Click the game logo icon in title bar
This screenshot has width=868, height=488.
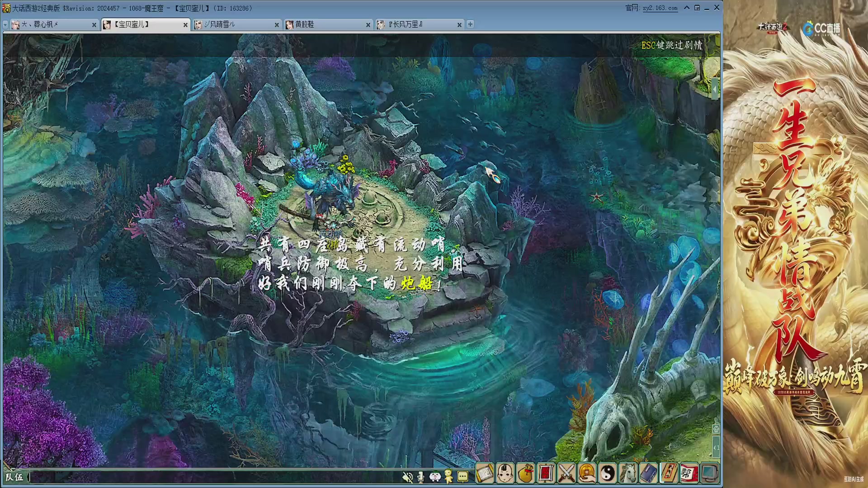coord(6,8)
